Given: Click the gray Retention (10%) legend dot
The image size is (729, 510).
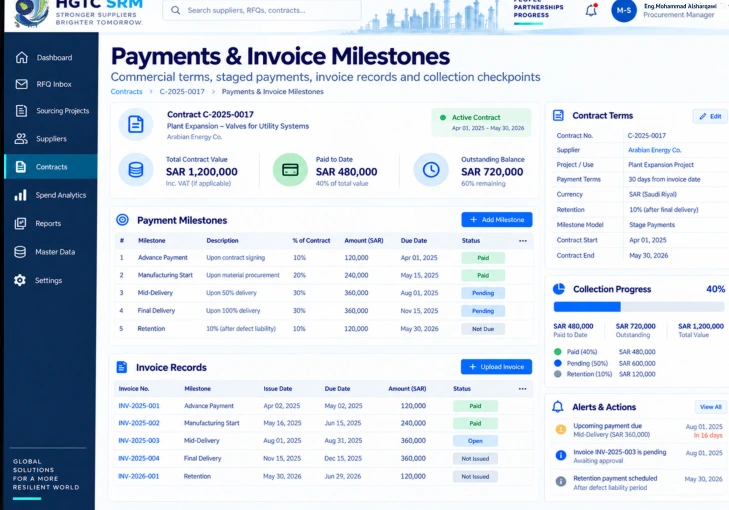Looking at the screenshot, I should point(558,374).
